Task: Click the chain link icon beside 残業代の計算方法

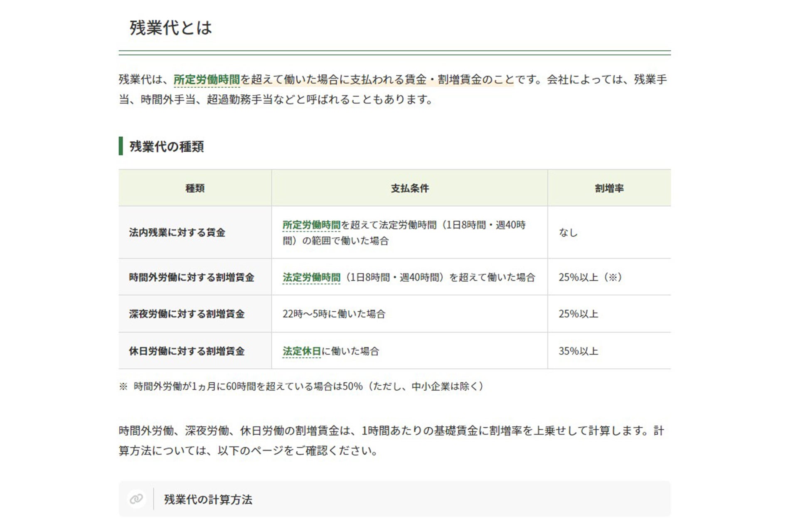Action: coord(136,499)
